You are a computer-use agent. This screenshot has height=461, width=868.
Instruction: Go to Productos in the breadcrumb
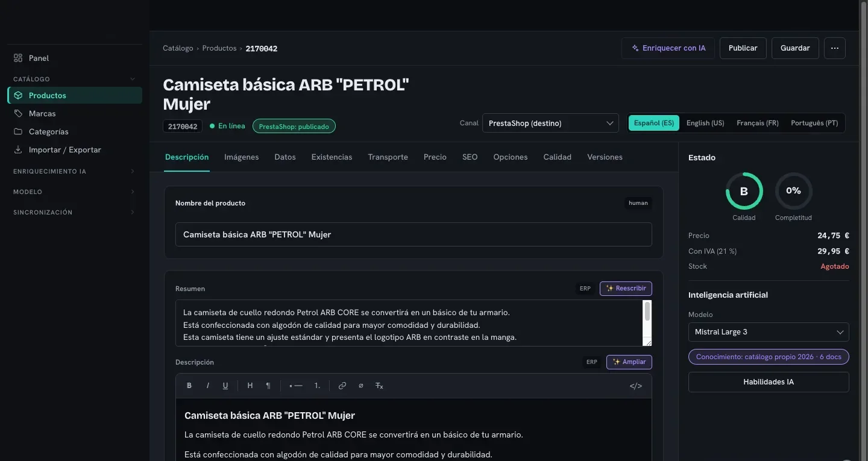[219, 48]
